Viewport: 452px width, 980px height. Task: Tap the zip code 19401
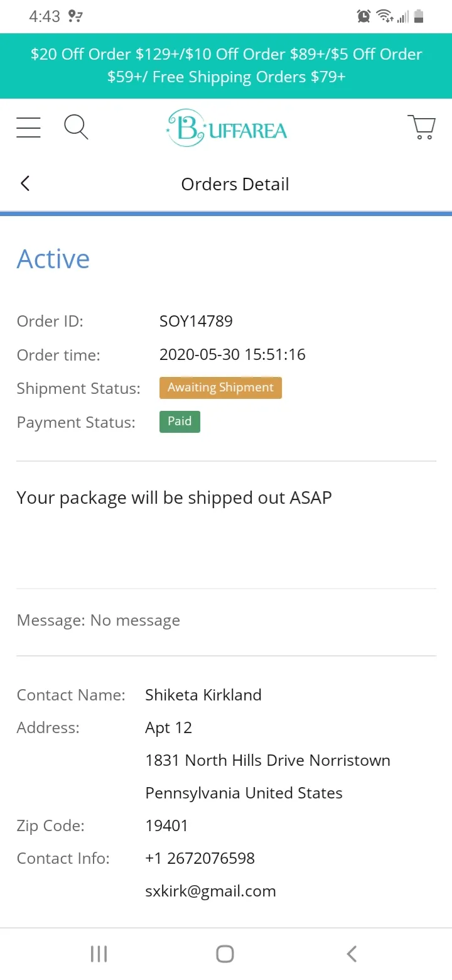click(x=166, y=825)
